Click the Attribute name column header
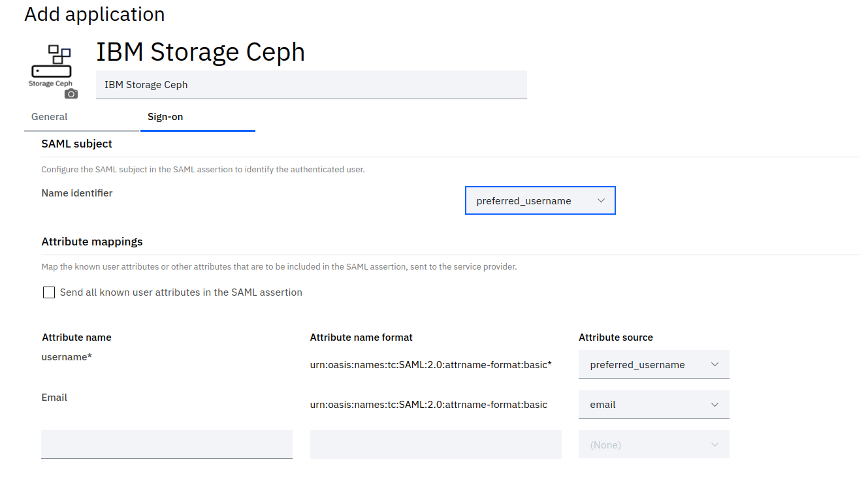Screen dimensions: 868x485 (x=76, y=337)
